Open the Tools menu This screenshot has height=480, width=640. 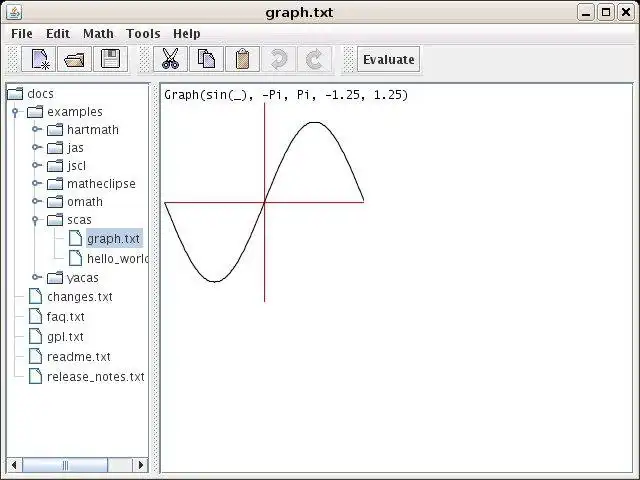click(x=143, y=33)
